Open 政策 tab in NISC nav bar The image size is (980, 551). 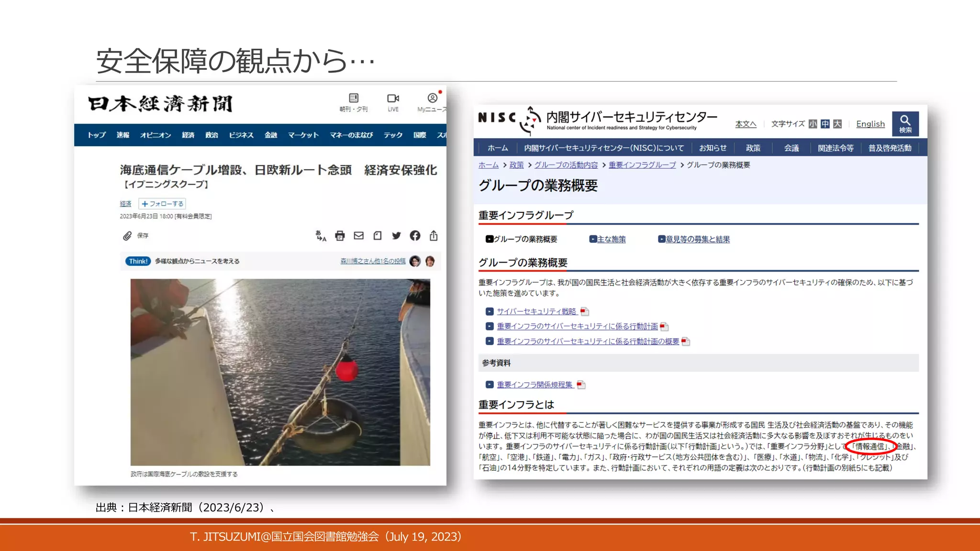point(753,148)
